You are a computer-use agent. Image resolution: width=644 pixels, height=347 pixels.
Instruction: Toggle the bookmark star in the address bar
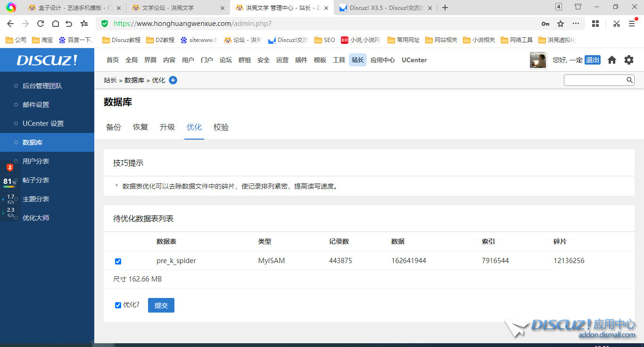(x=560, y=23)
